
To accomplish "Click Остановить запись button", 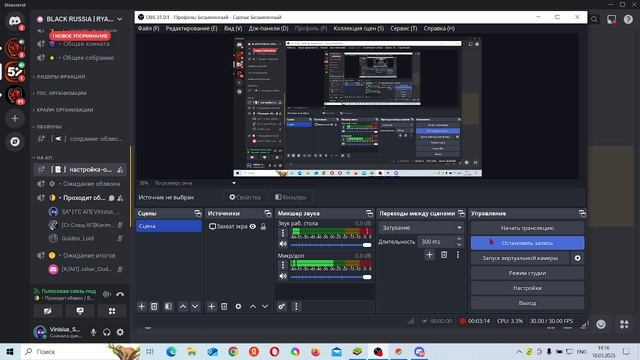I will point(527,243).
